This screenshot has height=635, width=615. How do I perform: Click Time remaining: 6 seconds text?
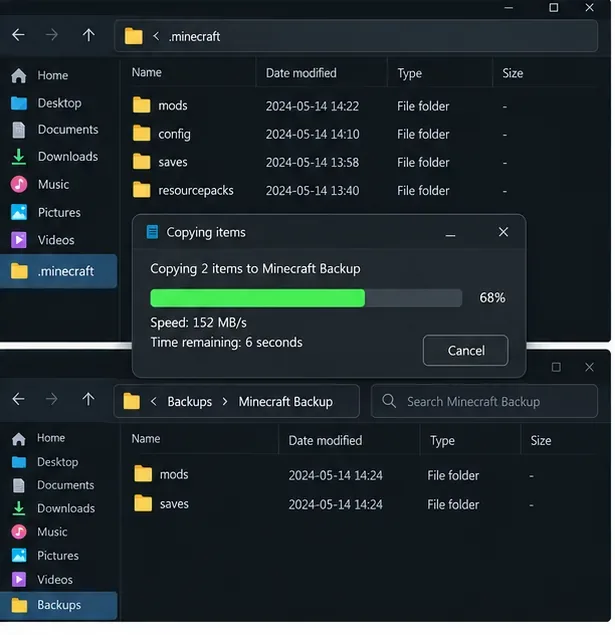click(x=226, y=343)
